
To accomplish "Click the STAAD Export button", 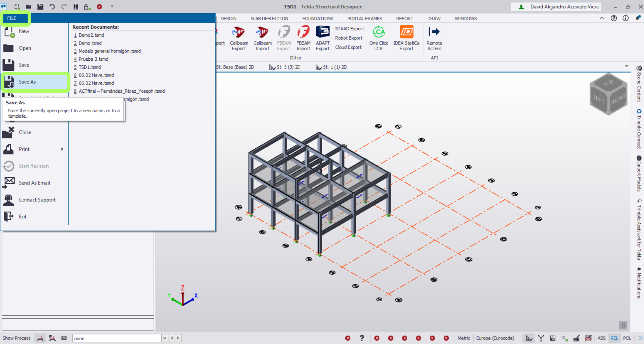I will (x=350, y=29).
